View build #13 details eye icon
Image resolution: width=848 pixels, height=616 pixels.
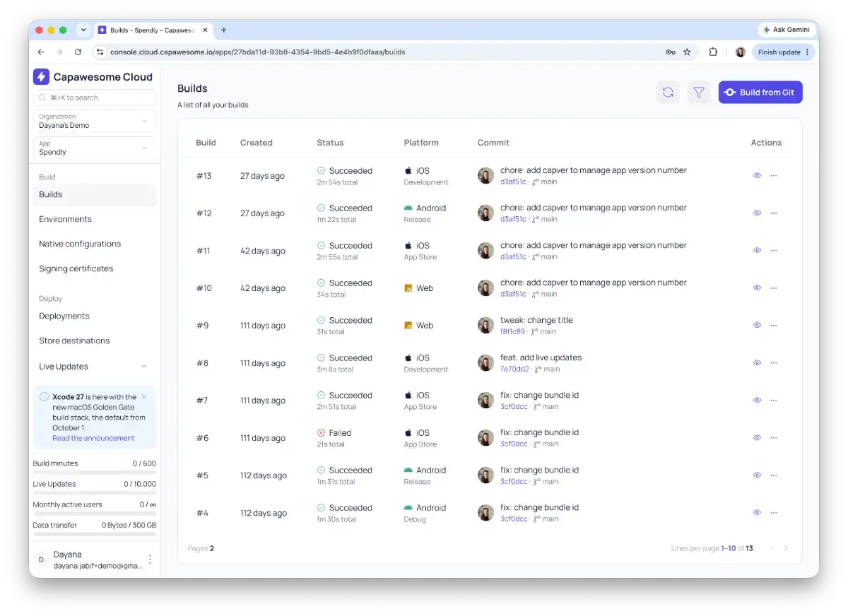[757, 176]
